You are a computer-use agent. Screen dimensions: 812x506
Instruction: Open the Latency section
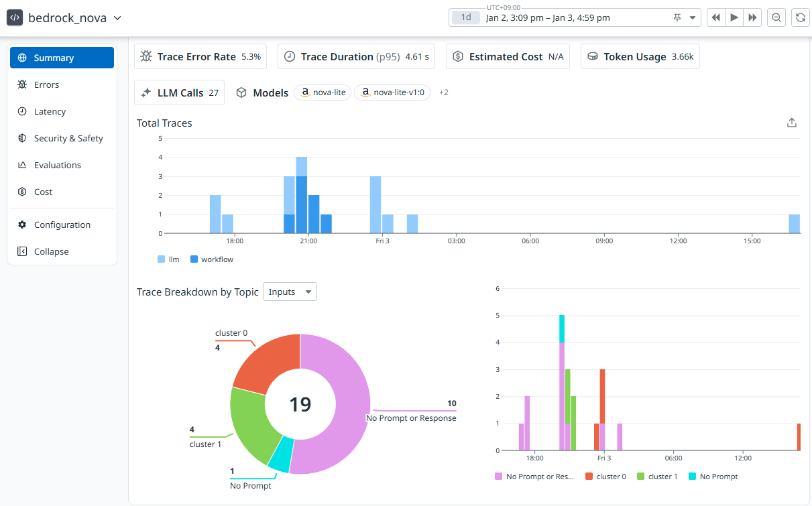[x=62, y=111]
